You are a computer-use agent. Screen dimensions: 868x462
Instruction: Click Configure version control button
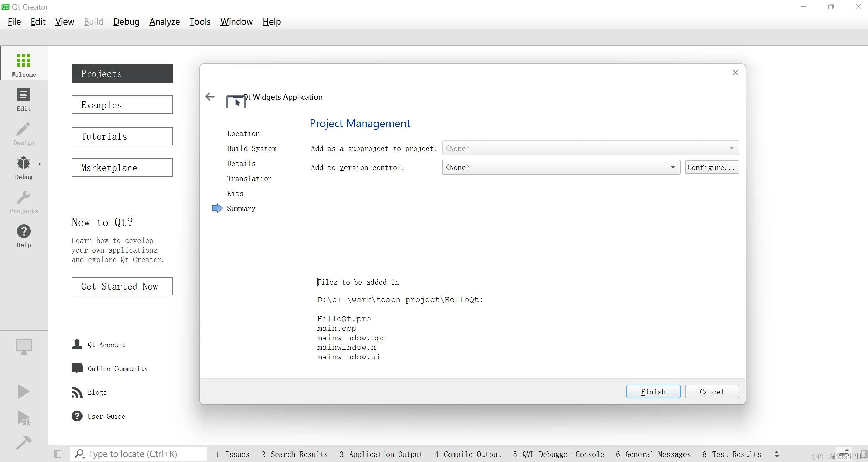711,167
